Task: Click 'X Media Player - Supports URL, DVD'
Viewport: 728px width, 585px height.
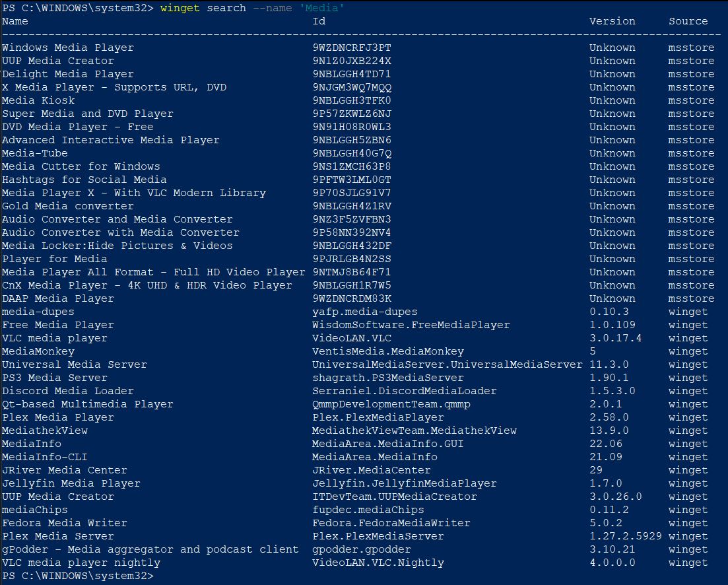Action: (x=114, y=87)
